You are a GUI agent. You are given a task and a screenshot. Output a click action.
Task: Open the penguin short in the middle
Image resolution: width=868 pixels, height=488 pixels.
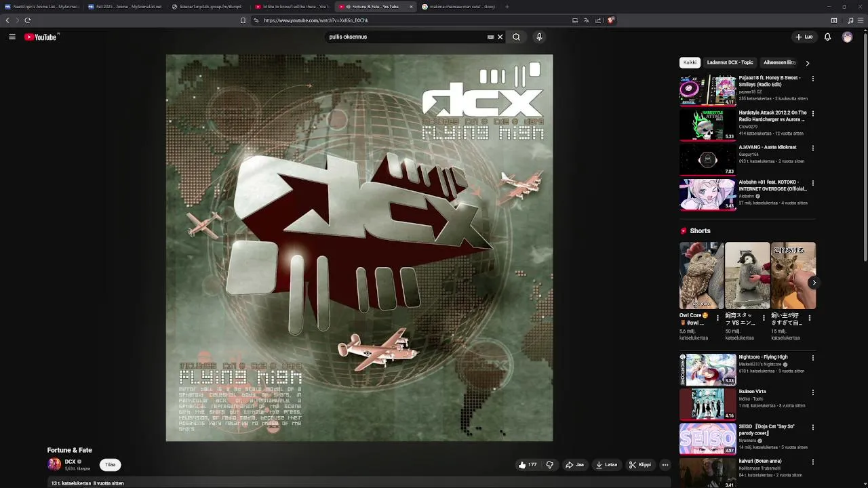click(747, 275)
